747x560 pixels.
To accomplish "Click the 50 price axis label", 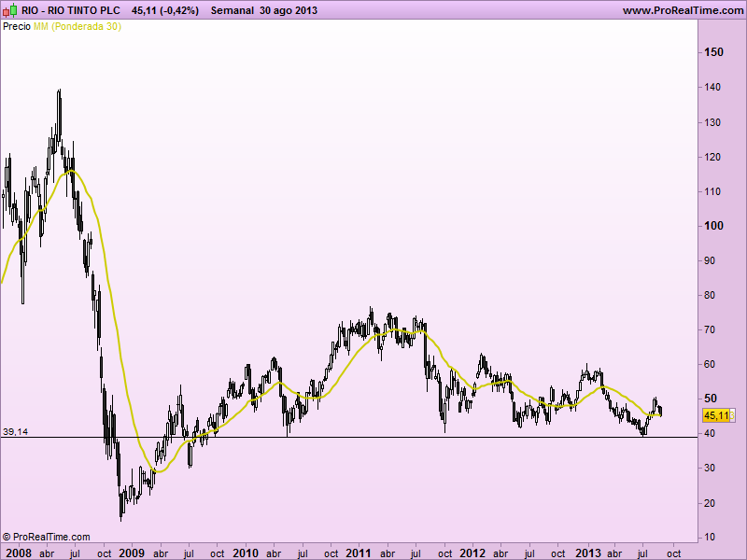I will point(710,399).
